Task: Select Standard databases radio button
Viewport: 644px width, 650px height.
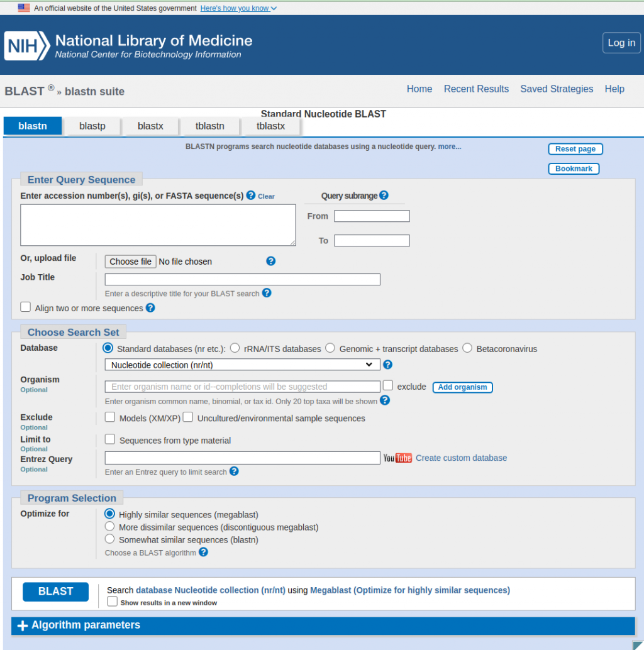Action: [108, 348]
